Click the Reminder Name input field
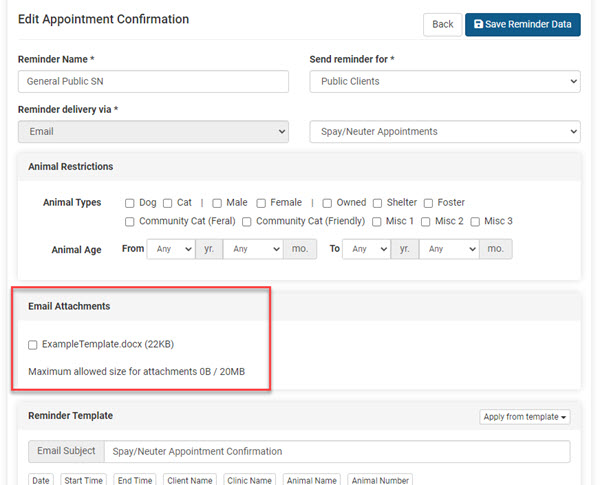The image size is (600, 485). pyautogui.click(x=153, y=82)
